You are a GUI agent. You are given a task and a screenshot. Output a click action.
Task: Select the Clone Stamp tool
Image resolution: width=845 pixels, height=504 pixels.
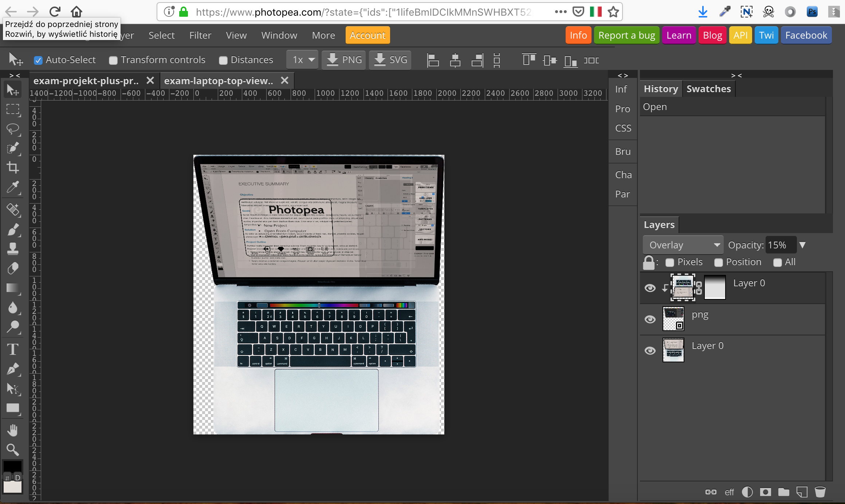pyautogui.click(x=13, y=249)
